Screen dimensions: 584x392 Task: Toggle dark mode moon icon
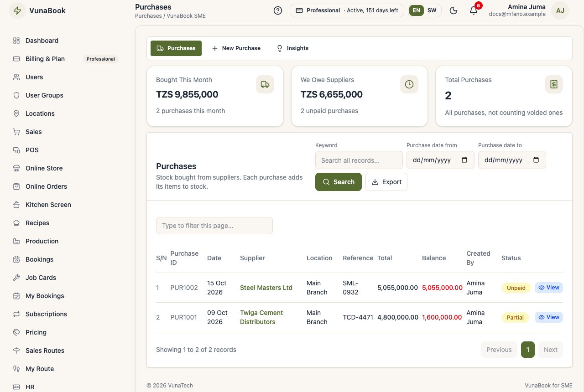[454, 10]
